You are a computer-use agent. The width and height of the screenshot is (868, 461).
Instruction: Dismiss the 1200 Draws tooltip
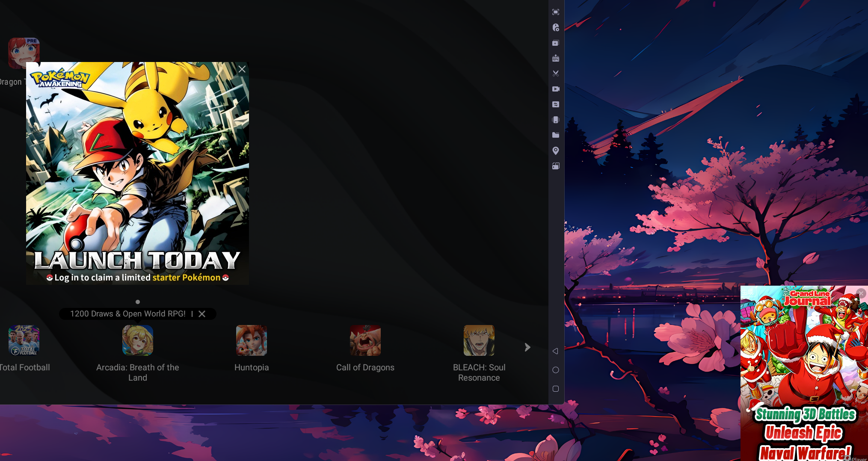tap(202, 314)
